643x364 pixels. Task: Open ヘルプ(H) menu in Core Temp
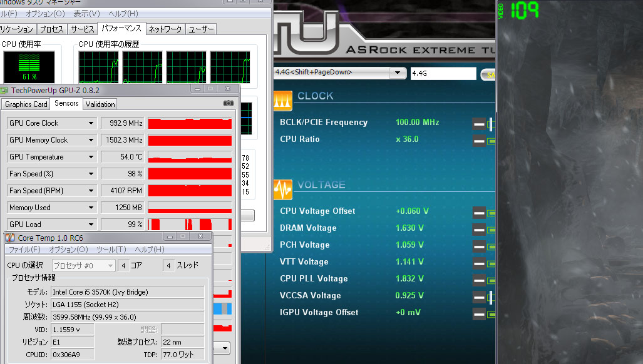pyautogui.click(x=150, y=250)
